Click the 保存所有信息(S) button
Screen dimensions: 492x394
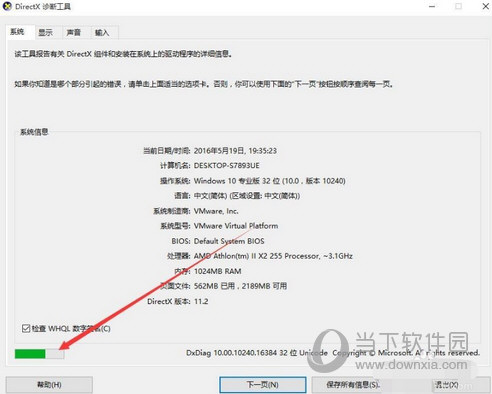tap(353, 385)
